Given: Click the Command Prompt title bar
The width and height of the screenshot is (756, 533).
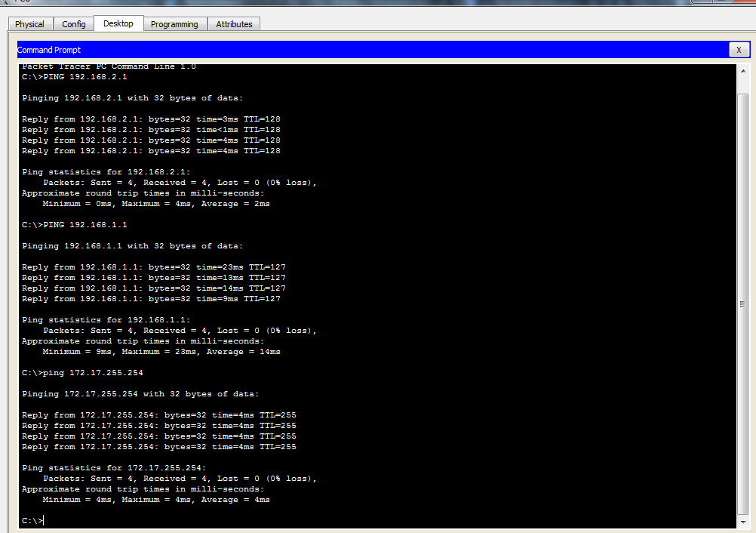Looking at the screenshot, I should (373, 50).
